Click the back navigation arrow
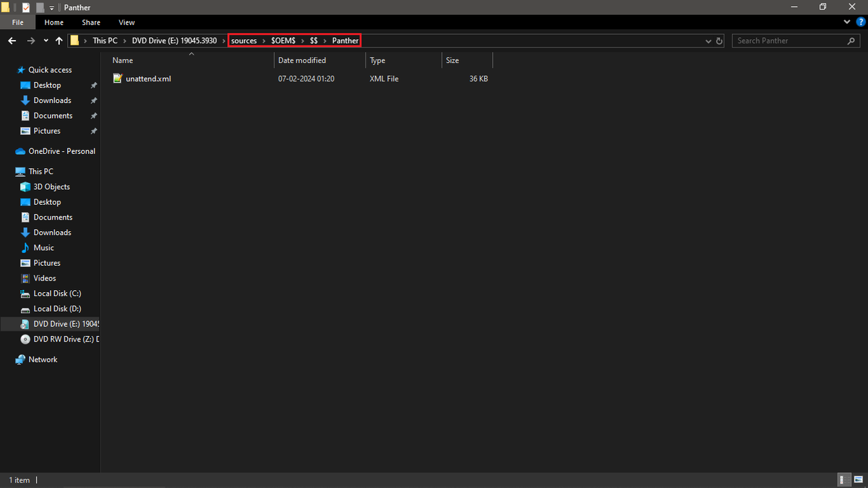This screenshot has width=868, height=488. pyautogui.click(x=12, y=41)
